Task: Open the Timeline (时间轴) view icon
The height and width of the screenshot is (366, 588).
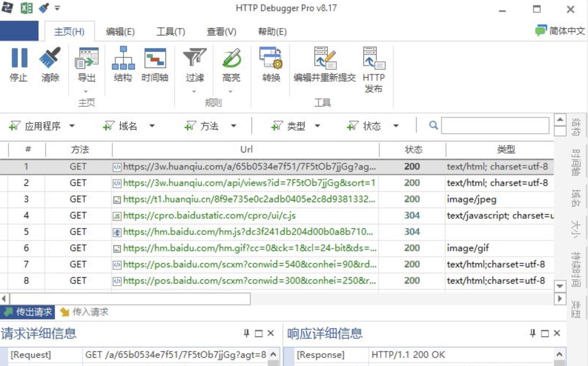Action: [x=155, y=58]
